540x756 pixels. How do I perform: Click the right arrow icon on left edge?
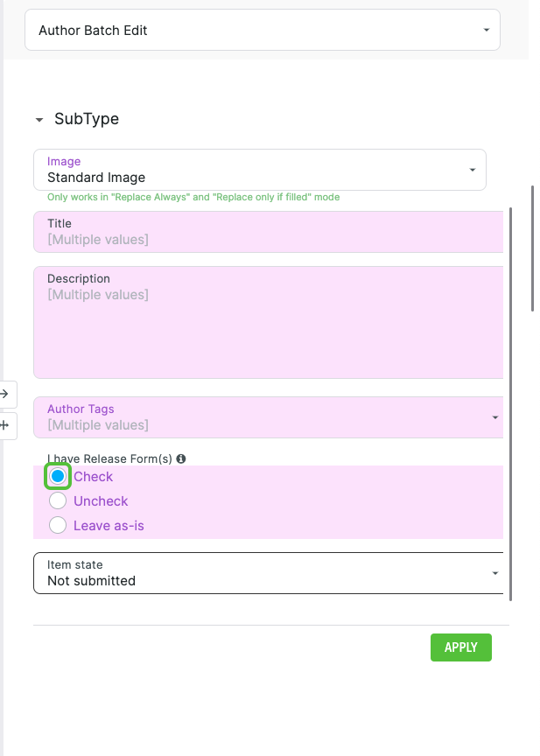[4, 394]
